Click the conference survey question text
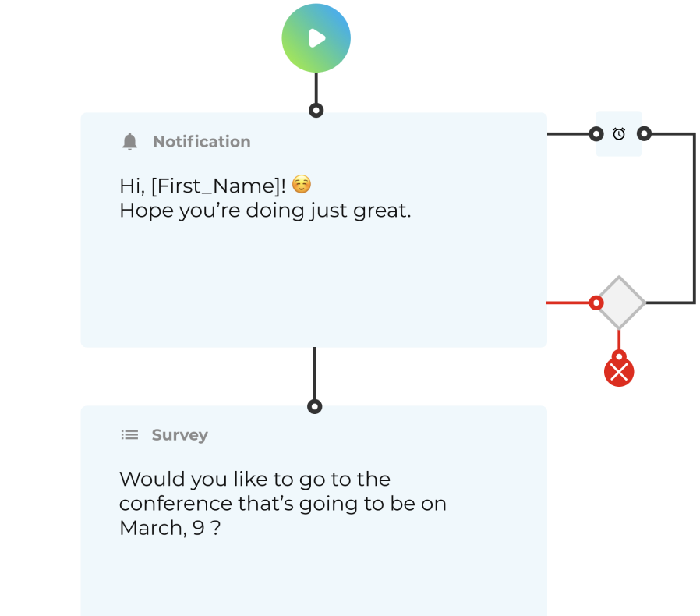The height and width of the screenshot is (616, 700). coord(282,503)
